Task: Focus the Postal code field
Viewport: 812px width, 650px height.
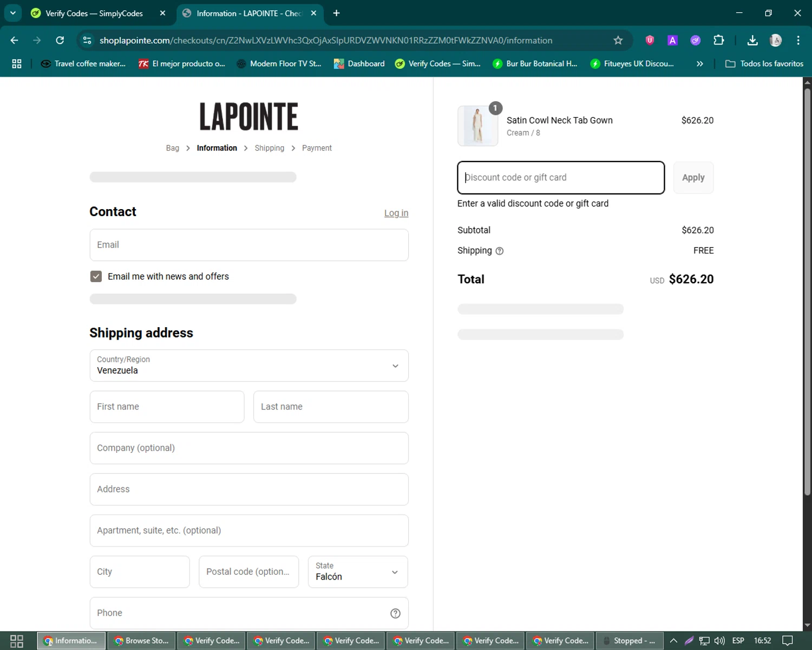Action: tap(248, 571)
